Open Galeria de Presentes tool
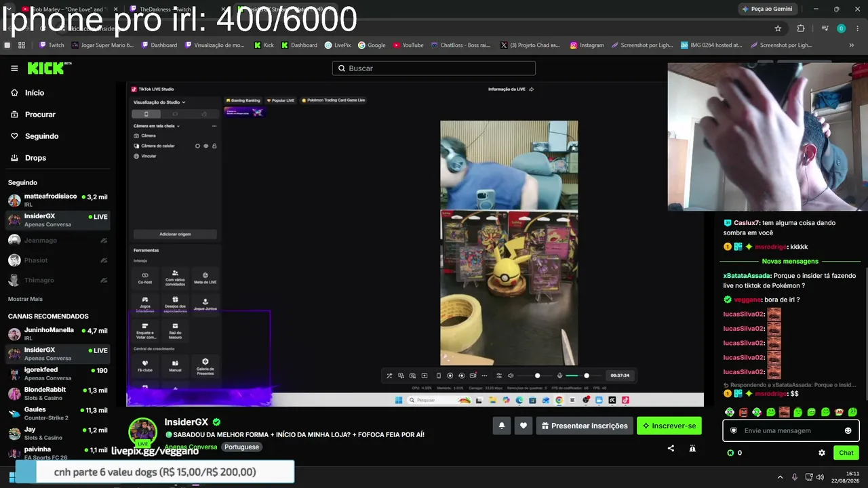 205,366
